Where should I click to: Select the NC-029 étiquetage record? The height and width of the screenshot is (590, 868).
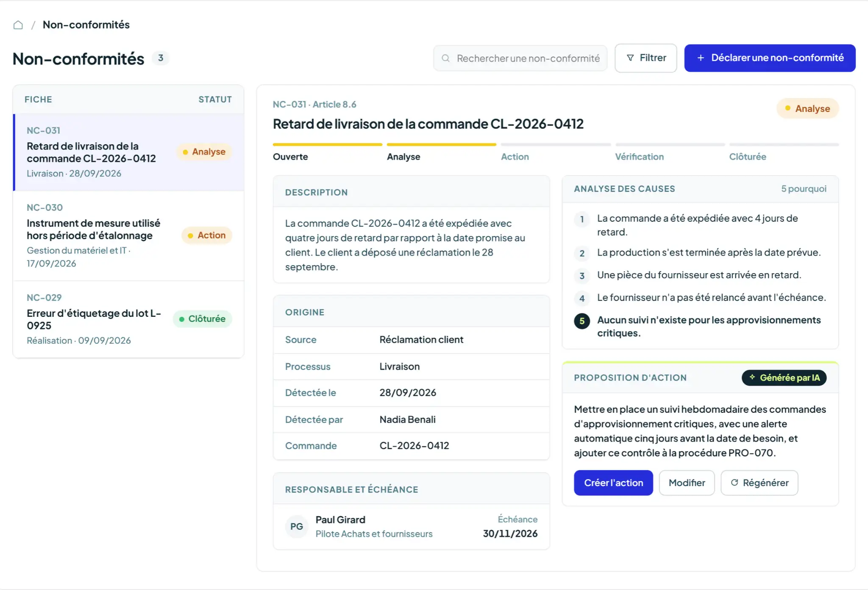coord(129,319)
